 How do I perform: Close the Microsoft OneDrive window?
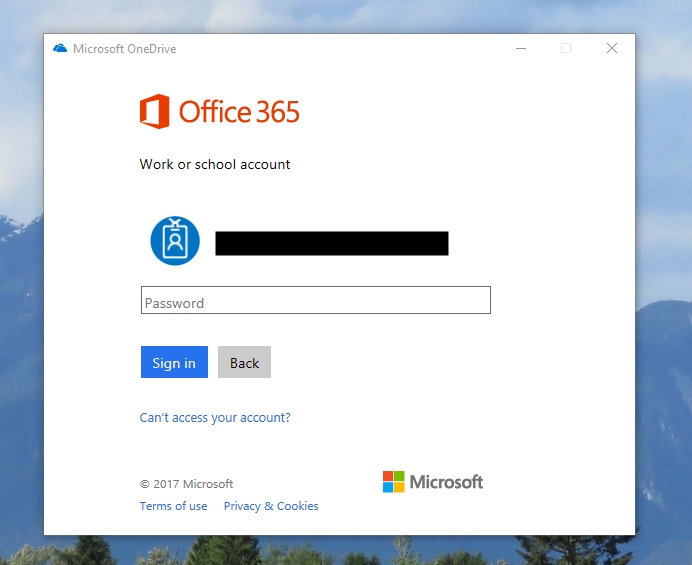[612, 48]
